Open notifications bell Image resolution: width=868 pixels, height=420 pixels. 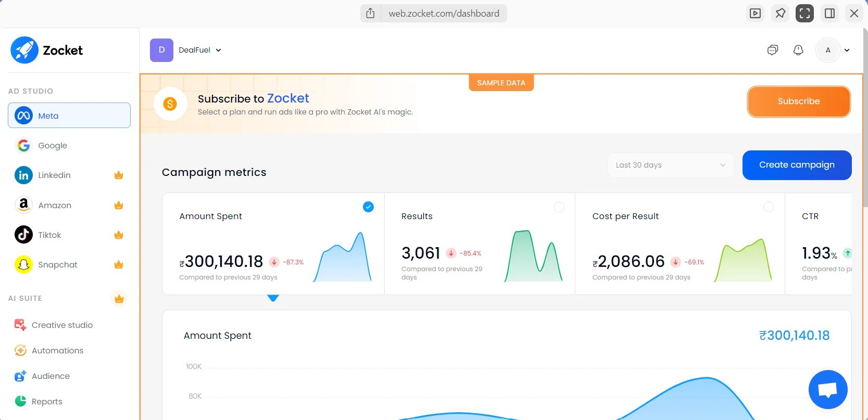pos(798,50)
